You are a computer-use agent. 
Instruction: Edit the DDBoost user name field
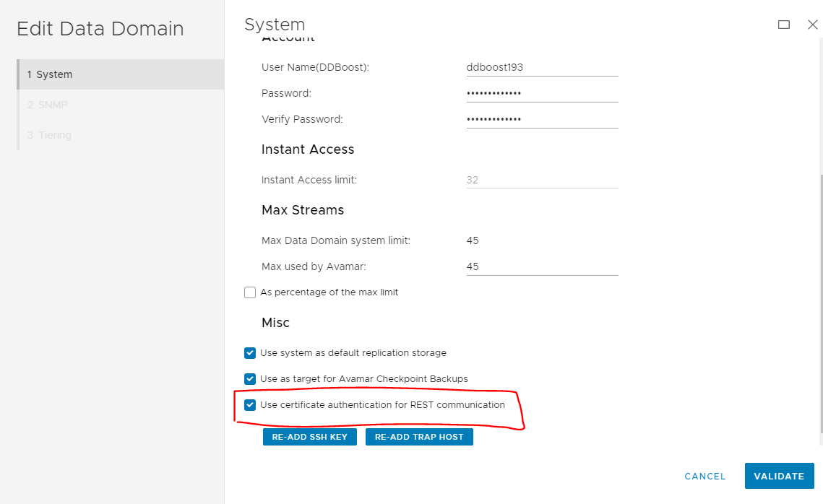(x=542, y=66)
